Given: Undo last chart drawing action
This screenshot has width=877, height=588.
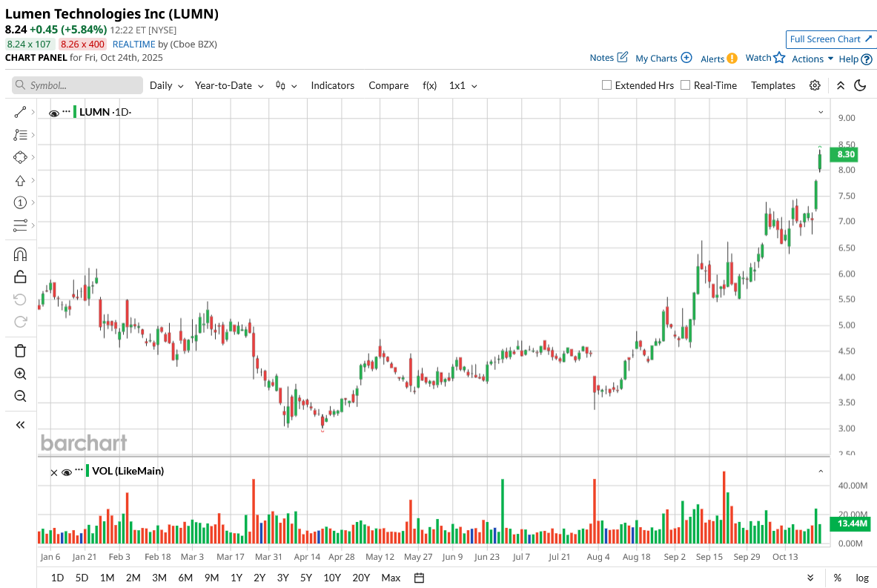Looking at the screenshot, I should (20, 300).
